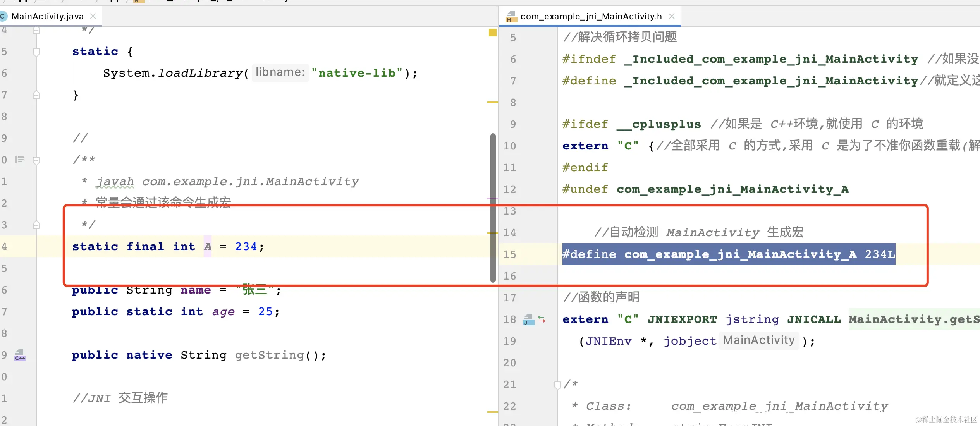Collapse the static initializer block fold marker
The image size is (980, 426).
click(36, 52)
